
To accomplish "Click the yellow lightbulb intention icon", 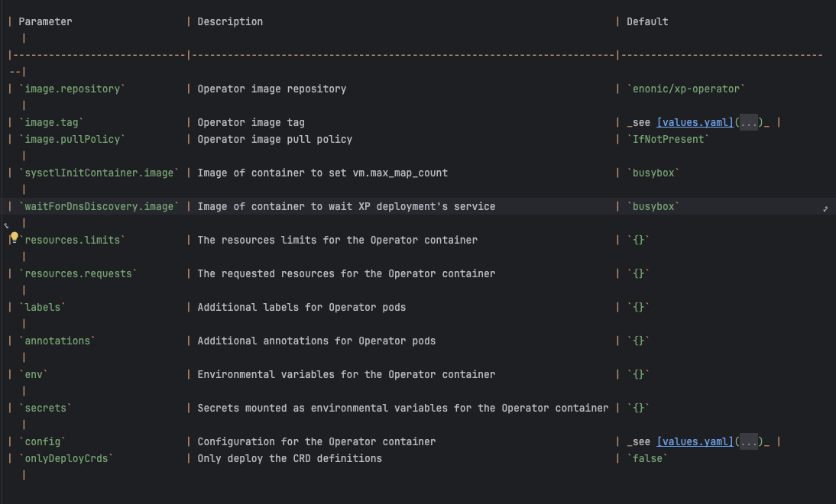I will (x=15, y=237).
